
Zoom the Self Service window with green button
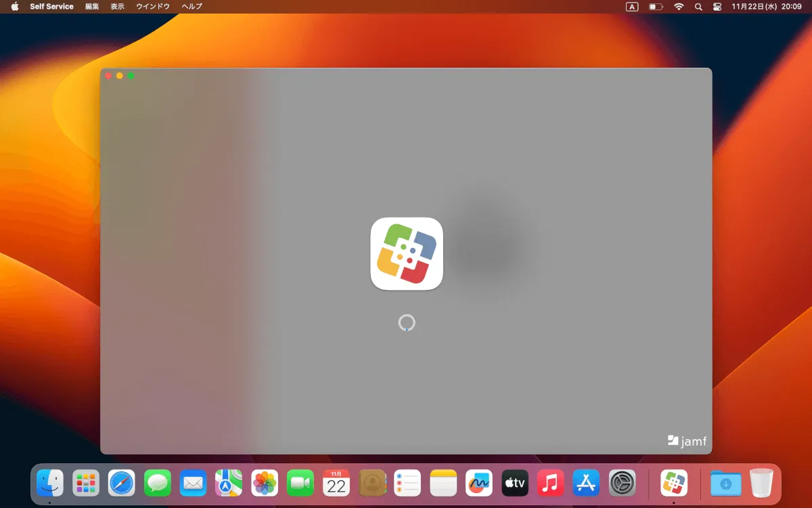coord(131,76)
